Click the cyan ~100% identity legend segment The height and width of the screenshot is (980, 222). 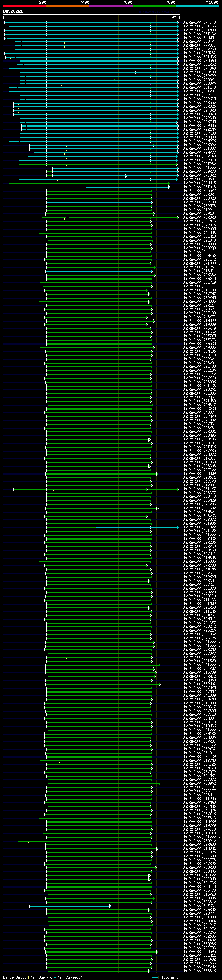(x=197, y=6)
